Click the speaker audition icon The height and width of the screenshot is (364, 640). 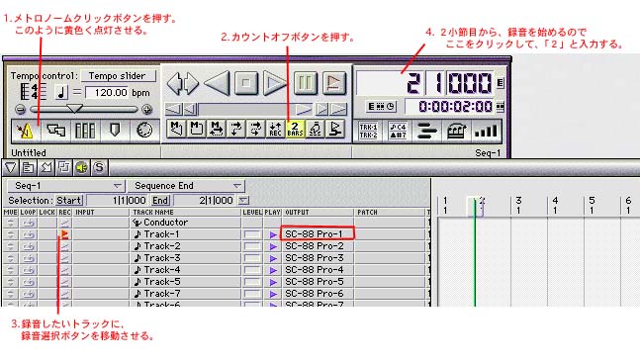click(82, 167)
